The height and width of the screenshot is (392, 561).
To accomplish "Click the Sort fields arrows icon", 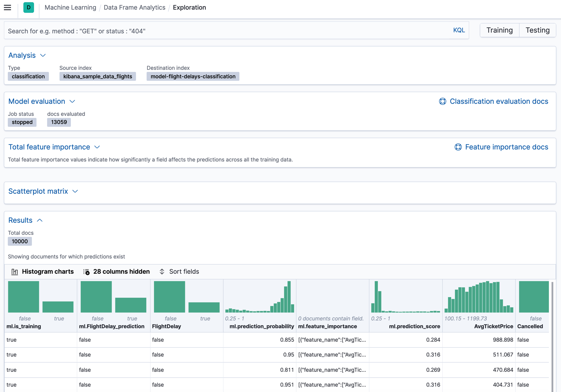I will click(162, 272).
